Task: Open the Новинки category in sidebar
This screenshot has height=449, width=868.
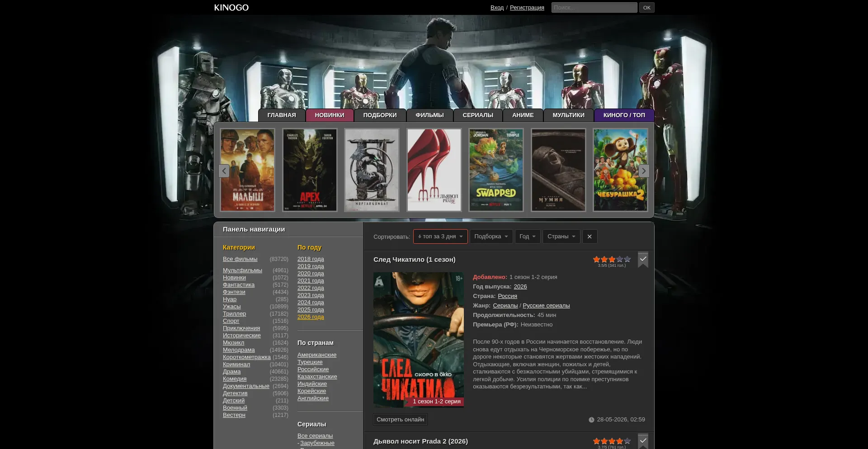Action: tap(234, 278)
